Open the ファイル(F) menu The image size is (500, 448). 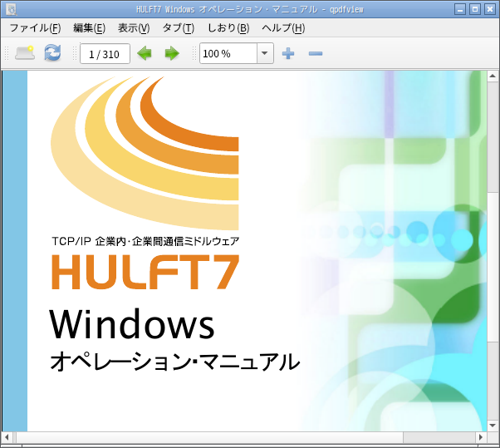pos(35,28)
